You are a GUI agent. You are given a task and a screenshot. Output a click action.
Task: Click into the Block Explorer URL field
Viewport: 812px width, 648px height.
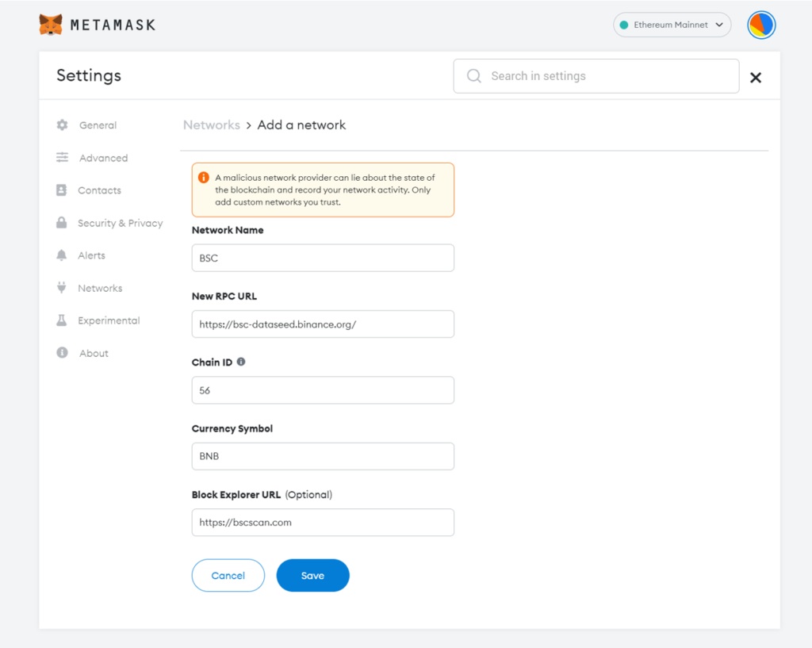click(x=323, y=522)
